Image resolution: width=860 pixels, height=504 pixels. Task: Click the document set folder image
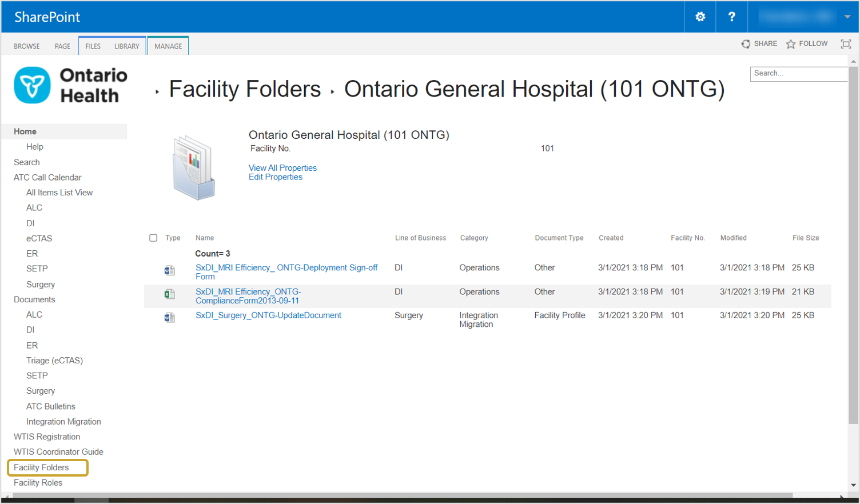pyautogui.click(x=194, y=167)
